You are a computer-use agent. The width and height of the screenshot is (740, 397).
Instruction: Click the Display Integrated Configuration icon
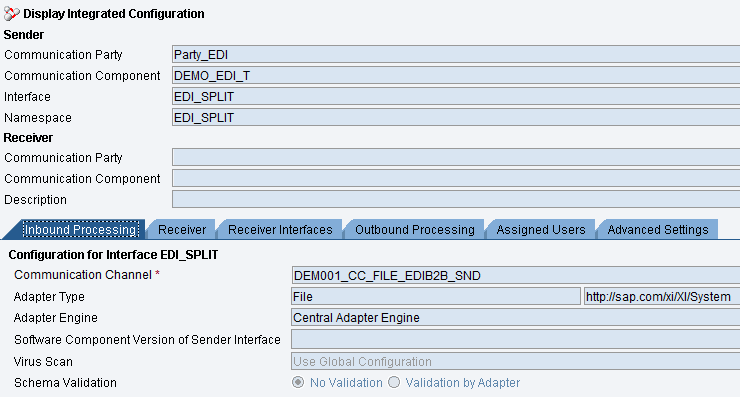coord(12,14)
